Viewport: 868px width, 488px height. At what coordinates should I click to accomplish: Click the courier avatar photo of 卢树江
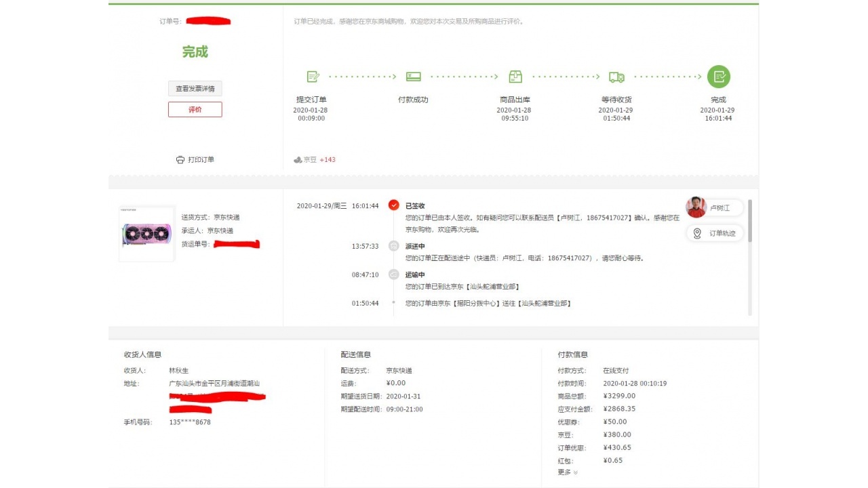(696, 207)
